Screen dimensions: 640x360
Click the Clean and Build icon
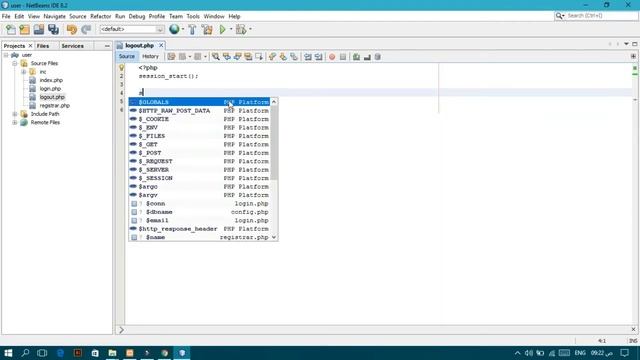tap(207, 29)
